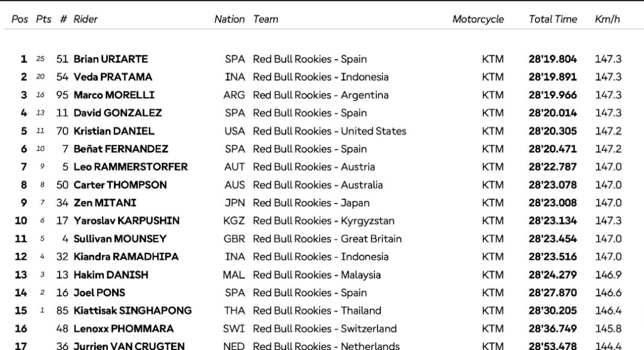This screenshot has width=644, height=350.
Task: Select the Km/h column header
Action: [607, 19]
